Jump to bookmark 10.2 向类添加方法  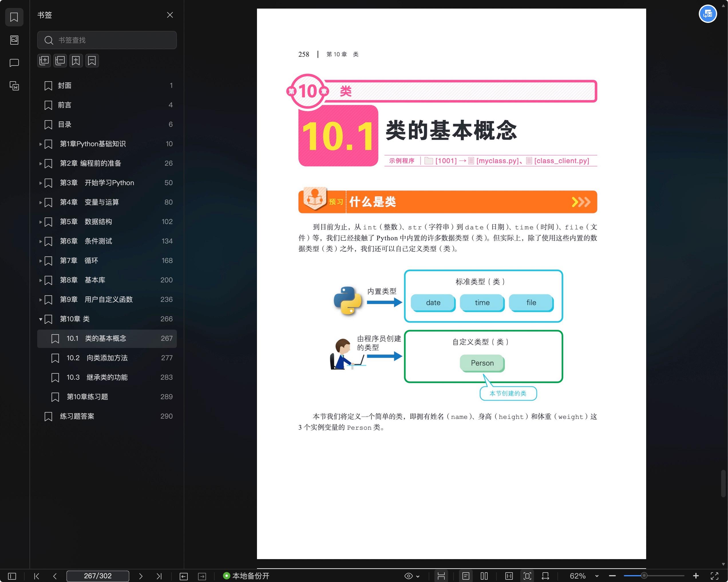click(107, 358)
